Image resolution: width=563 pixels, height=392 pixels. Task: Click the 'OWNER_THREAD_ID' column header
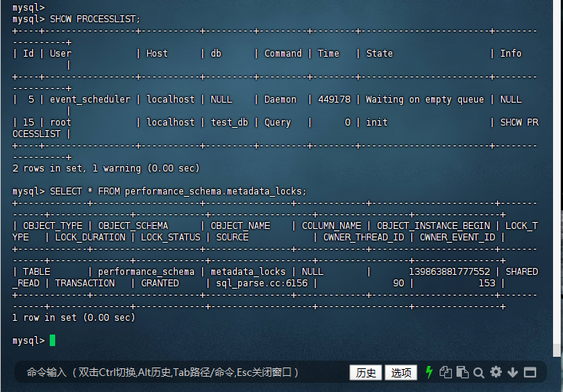pos(363,237)
